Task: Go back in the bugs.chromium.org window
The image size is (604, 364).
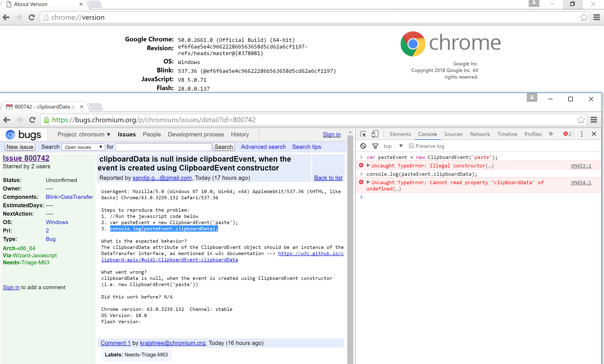Action: coord(7,120)
